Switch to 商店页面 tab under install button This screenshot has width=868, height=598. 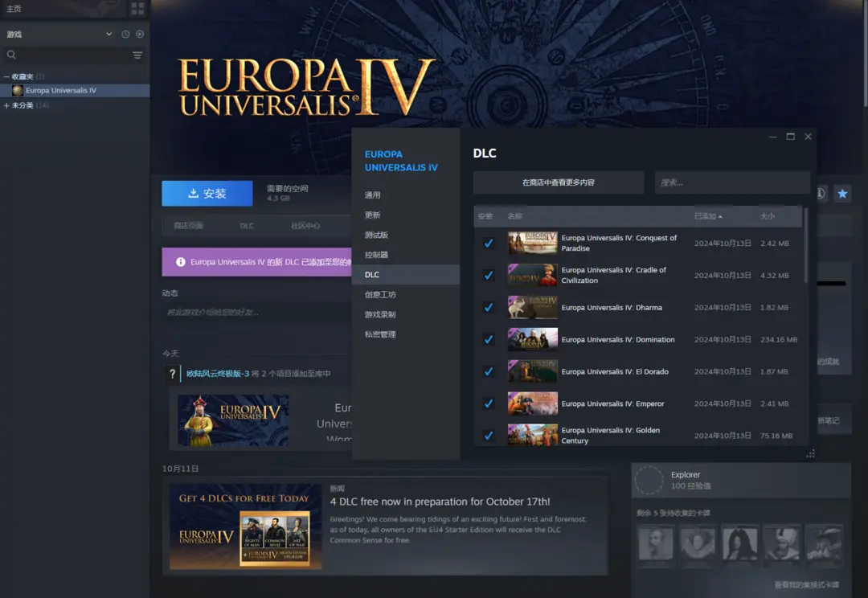(x=188, y=226)
